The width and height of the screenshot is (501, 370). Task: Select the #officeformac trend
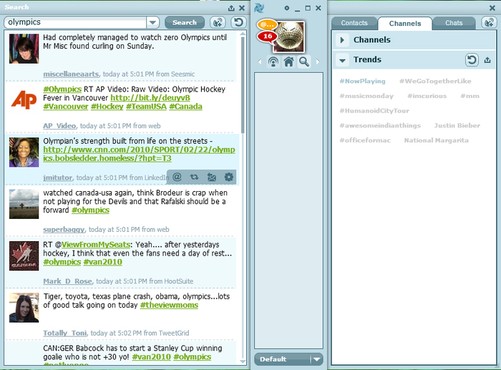pos(365,140)
